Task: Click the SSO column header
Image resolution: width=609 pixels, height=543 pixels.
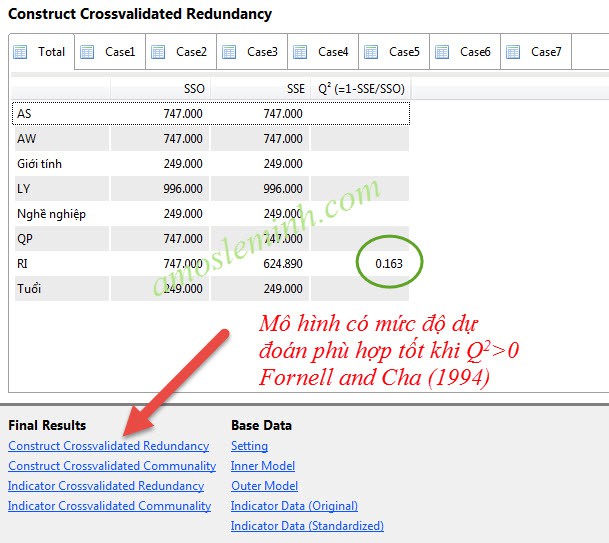Action: click(x=160, y=89)
